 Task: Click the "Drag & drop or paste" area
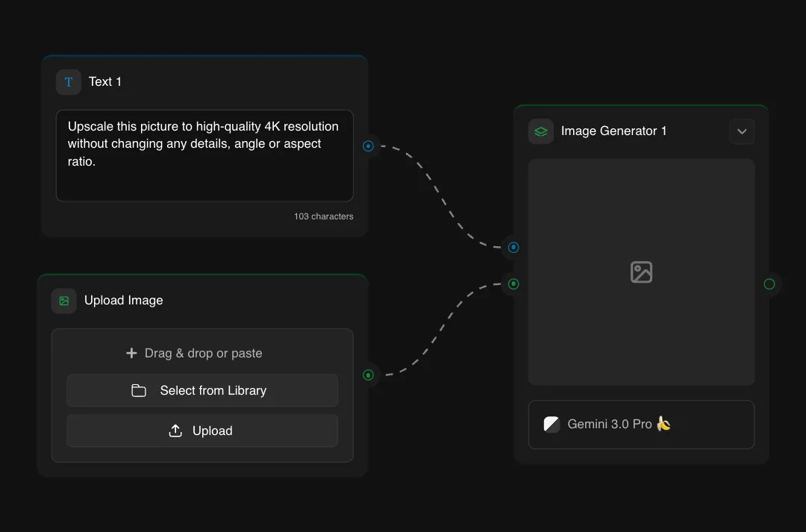click(202, 353)
